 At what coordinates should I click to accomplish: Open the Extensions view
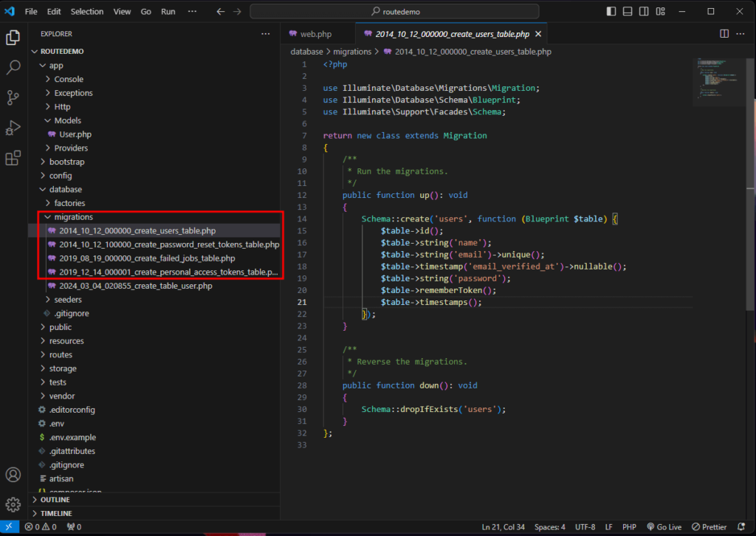point(13,158)
